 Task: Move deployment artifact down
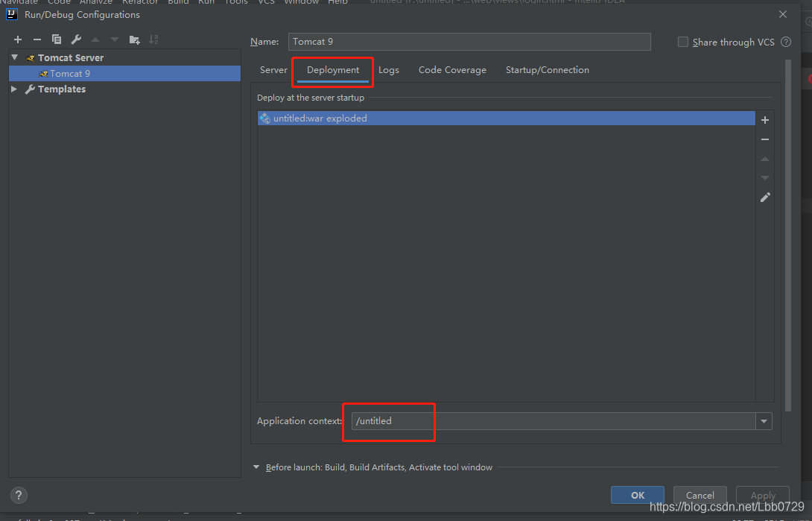point(765,177)
